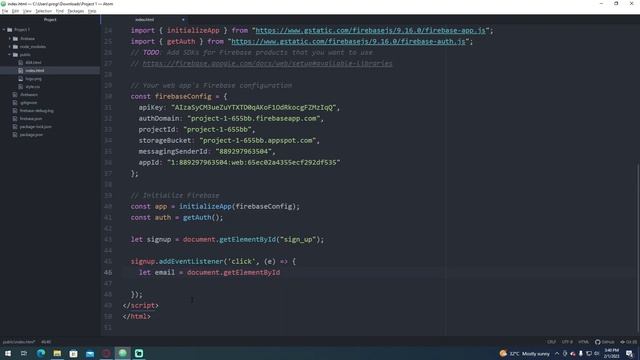This screenshot has height=360, width=640.
Task: Follow the firebase-app.js URL link
Action: click(371, 30)
